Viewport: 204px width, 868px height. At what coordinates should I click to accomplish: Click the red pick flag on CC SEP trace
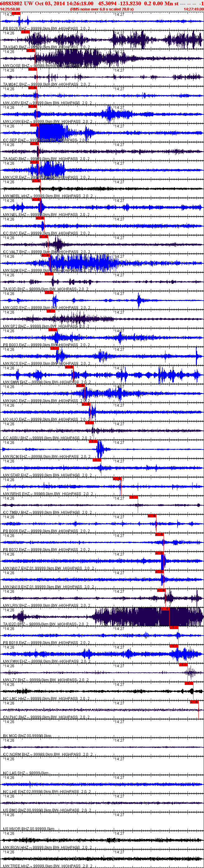[35, 125]
